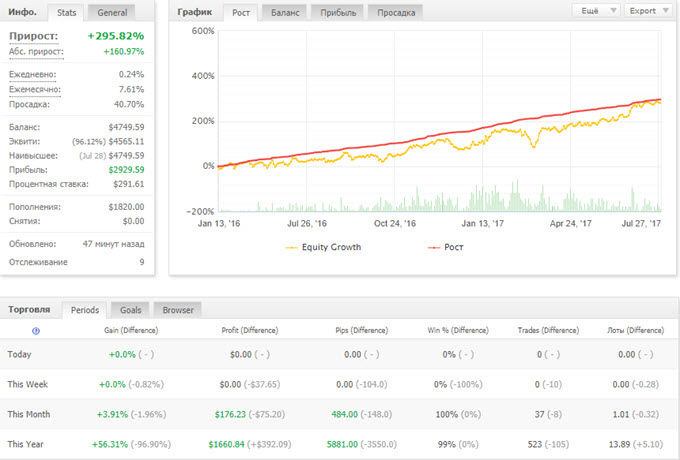Click the Пополнения $1820.00 value
This screenshot has height=460, width=680.
pos(126,207)
